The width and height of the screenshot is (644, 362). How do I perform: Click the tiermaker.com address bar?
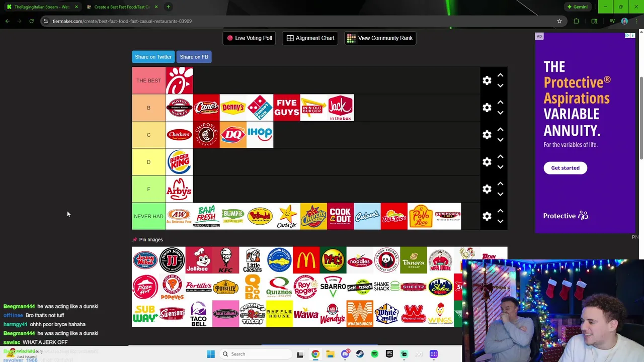tap(297, 21)
